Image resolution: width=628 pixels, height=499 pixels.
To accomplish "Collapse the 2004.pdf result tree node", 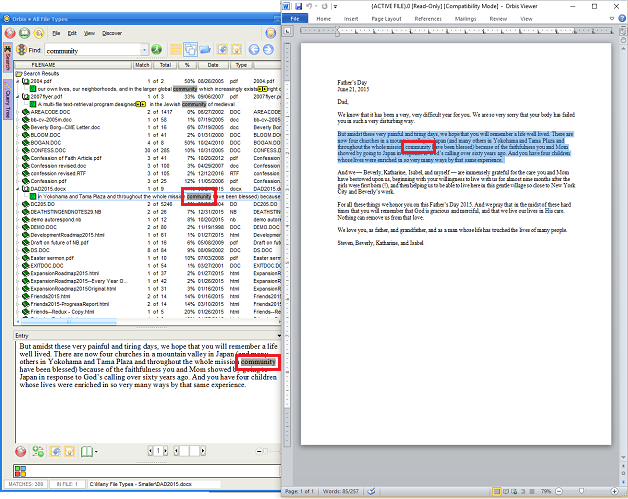I will tap(19, 80).
